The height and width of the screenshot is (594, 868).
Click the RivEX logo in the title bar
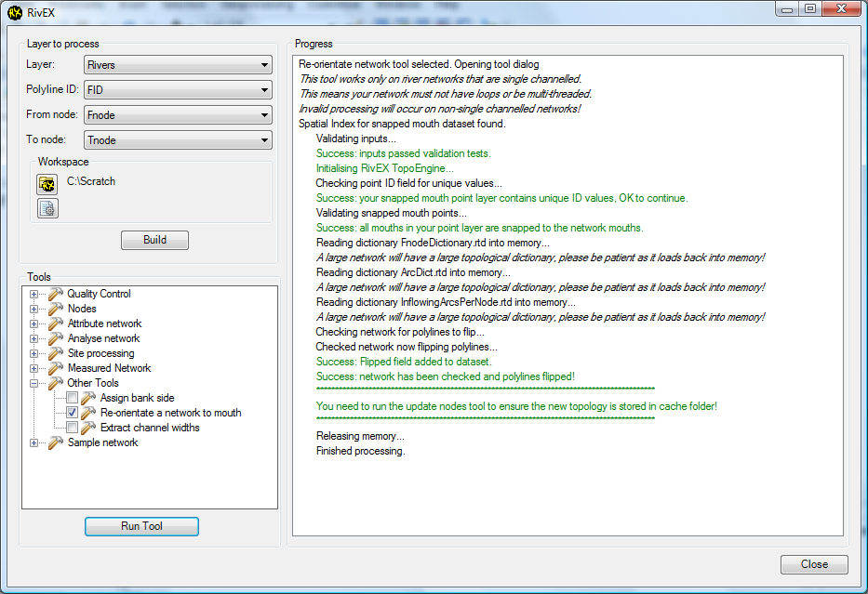(15, 12)
